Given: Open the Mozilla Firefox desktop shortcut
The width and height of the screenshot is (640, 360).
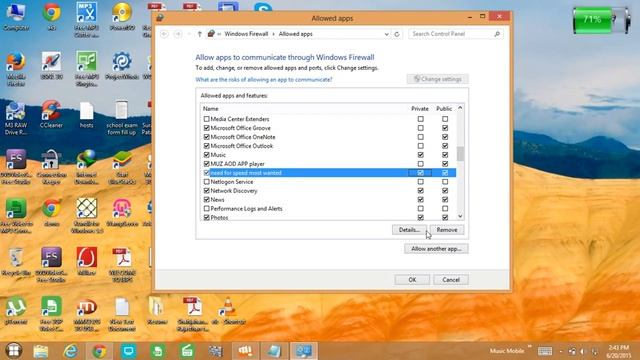Looking at the screenshot, I should (x=16, y=68).
